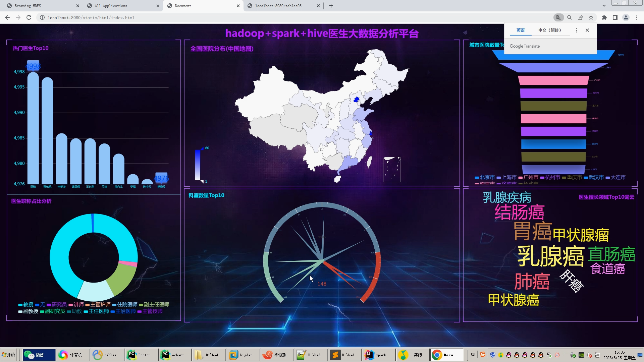The width and height of the screenshot is (644, 362).
Task: Toggle 北京市 legend entry in funnel chart
Action: [485, 177]
